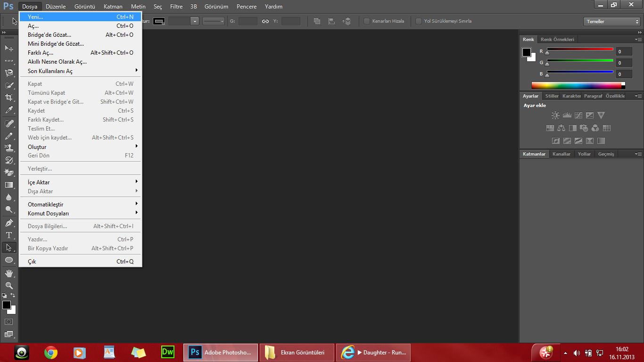
Task: Add a Vibrance adjustment
Action: point(601,115)
